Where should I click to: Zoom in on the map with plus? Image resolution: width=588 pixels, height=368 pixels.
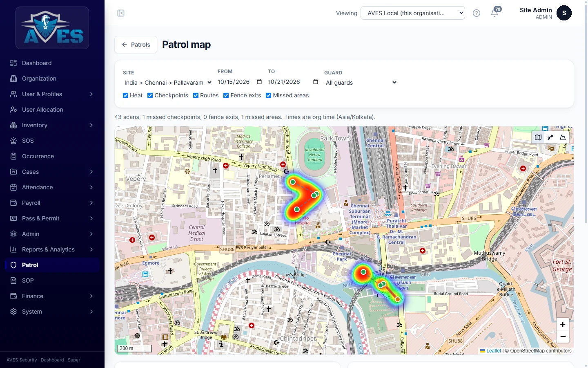coord(563,324)
